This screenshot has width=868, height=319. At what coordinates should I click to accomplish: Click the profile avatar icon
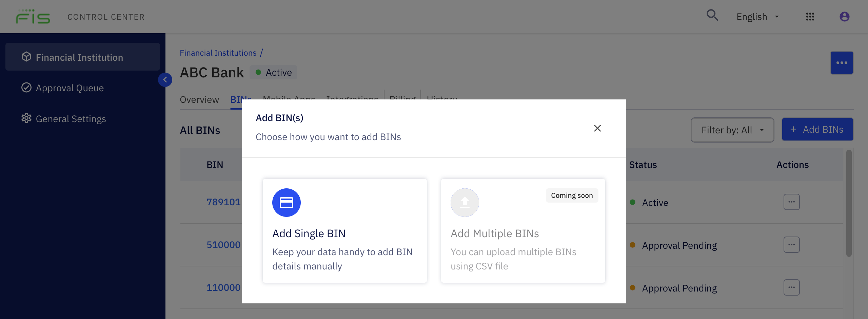click(x=845, y=16)
